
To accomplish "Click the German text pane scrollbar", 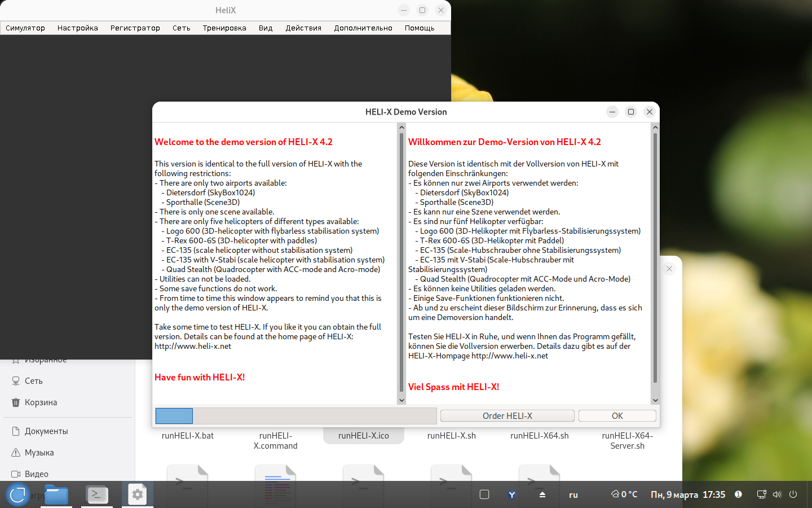I will click(655, 257).
